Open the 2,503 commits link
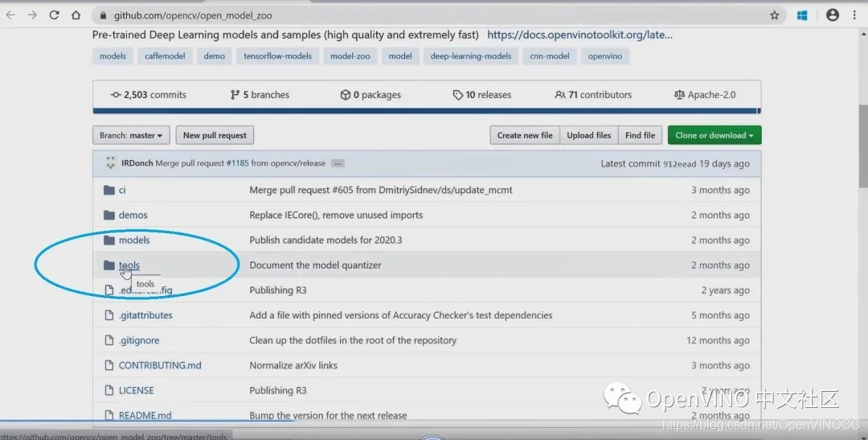The width and height of the screenshot is (868, 440). click(x=149, y=95)
